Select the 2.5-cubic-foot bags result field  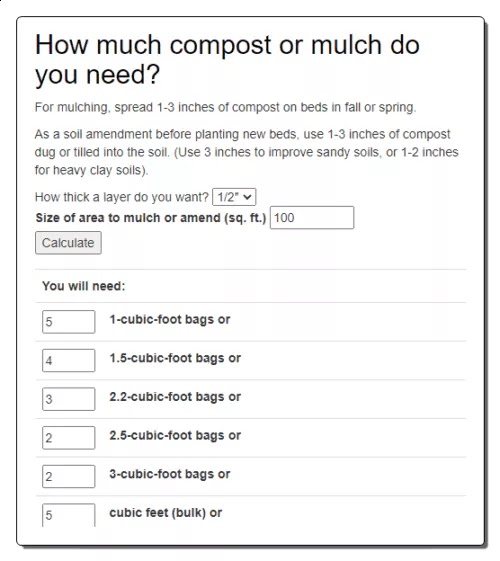(69, 438)
